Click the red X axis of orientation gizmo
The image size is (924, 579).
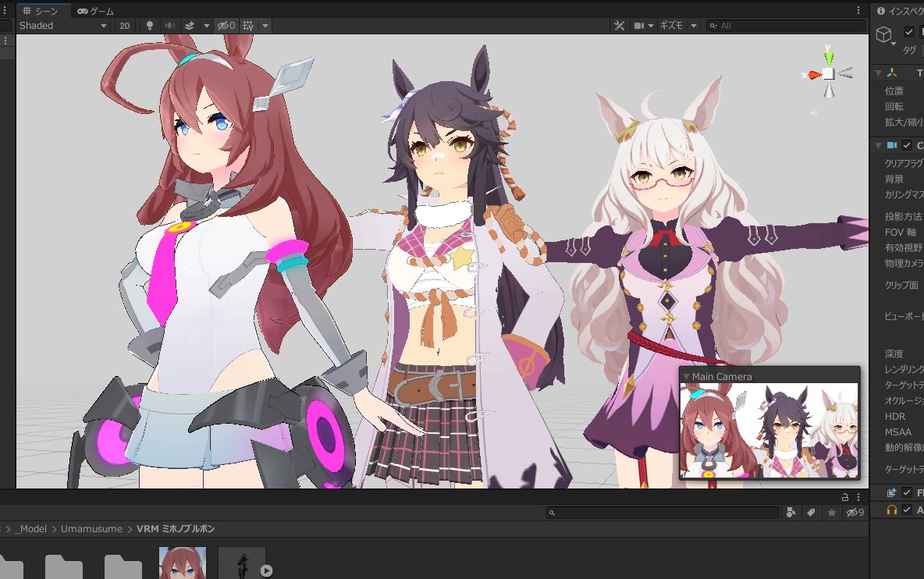814,74
